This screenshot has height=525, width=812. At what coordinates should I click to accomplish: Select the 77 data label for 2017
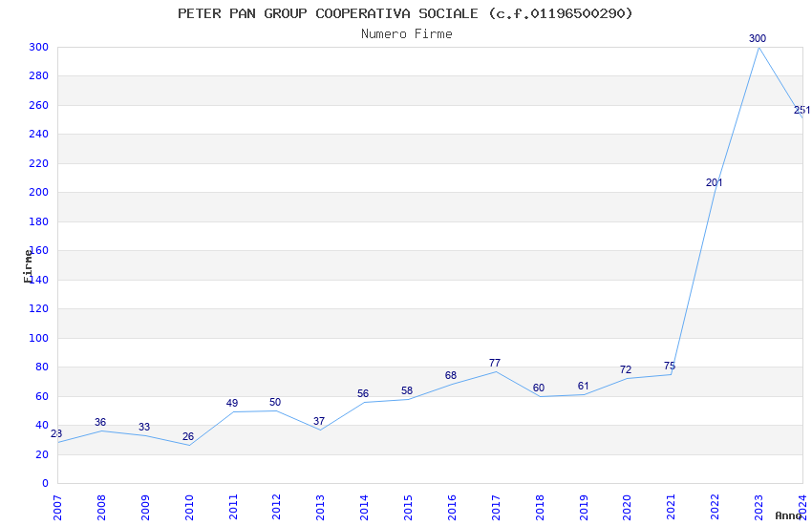495,363
